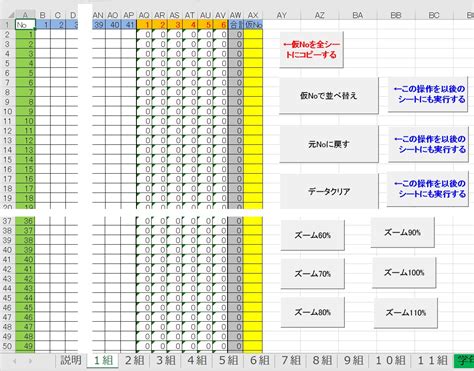
Task: Set zoom with the ズーム80% button
Action: (312, 312)
